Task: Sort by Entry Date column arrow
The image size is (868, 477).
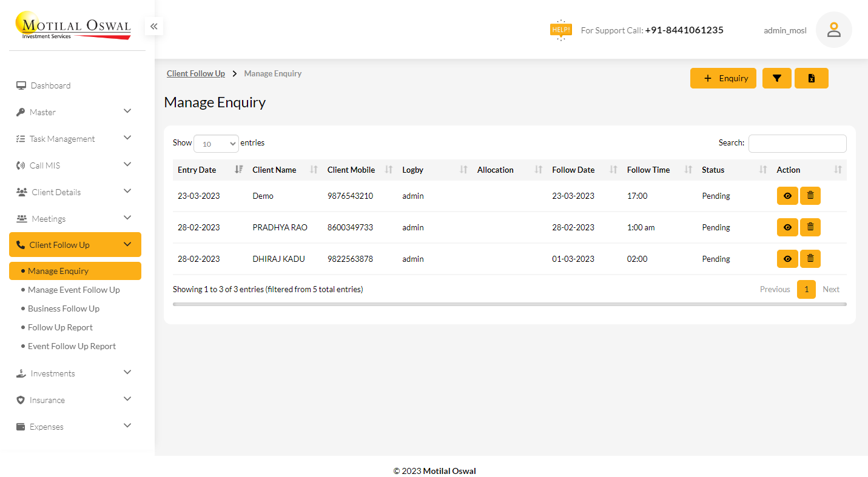Action: pos(239,170)
